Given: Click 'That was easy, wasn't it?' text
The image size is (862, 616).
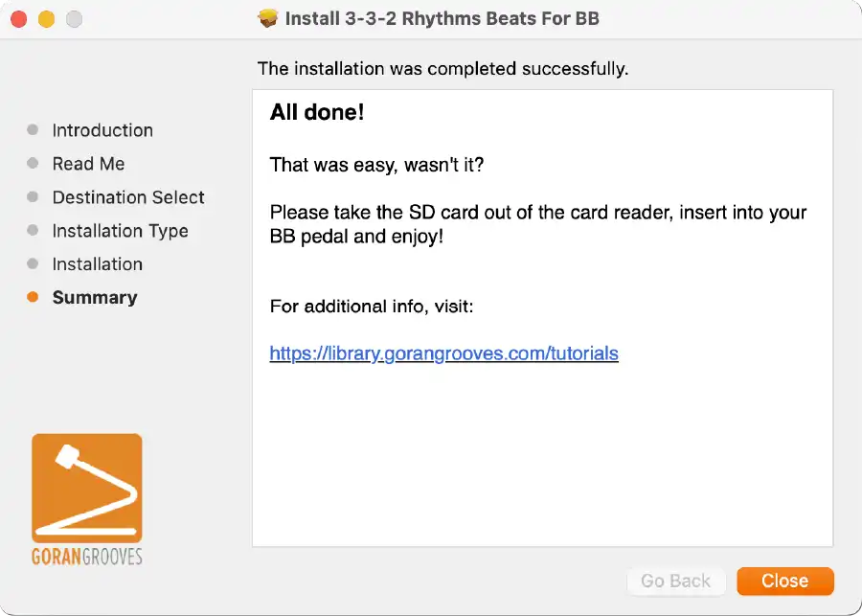Looking at the screenshot, I should (376, 165).
